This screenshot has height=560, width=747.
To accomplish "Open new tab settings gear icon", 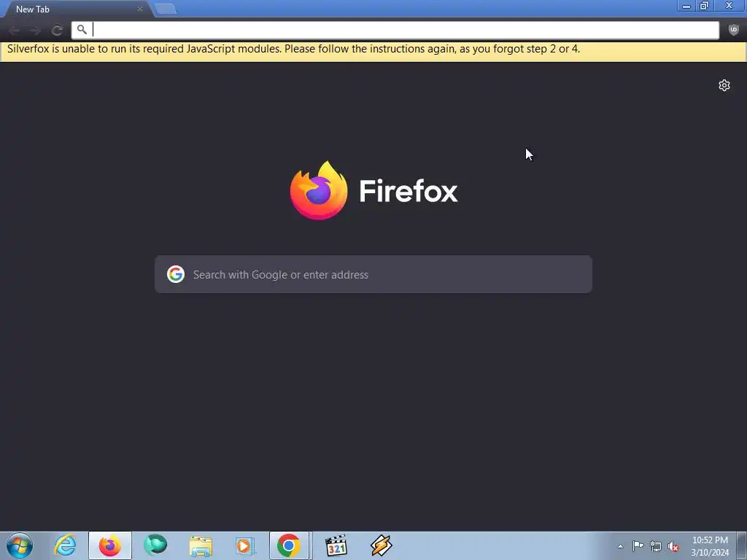I will coord(724,85).
